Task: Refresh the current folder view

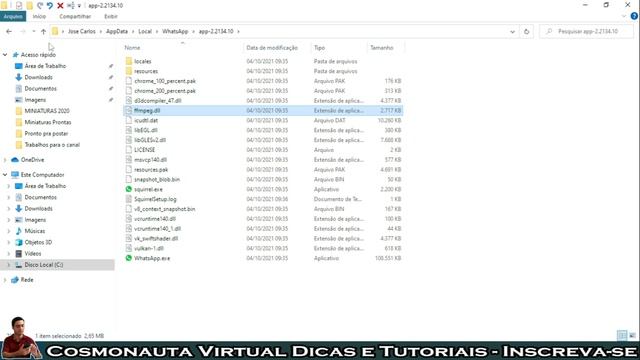Action: [x=527, y=31]
